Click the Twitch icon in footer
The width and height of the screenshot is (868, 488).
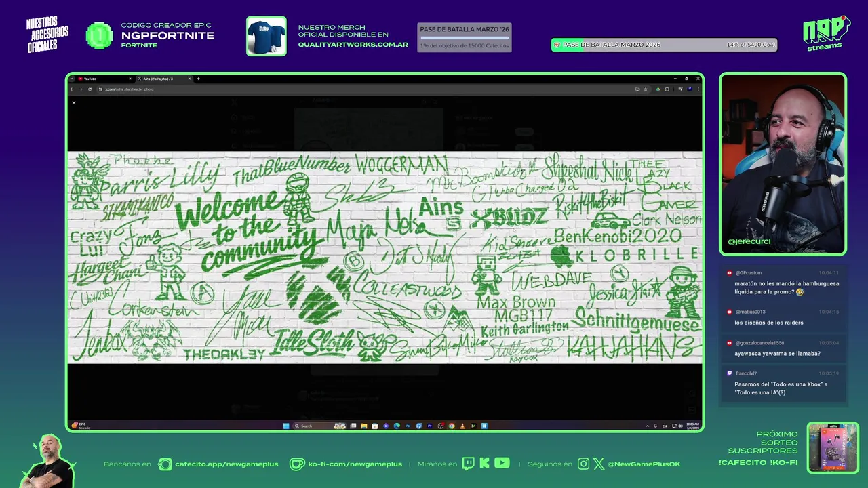click(468, 464)
